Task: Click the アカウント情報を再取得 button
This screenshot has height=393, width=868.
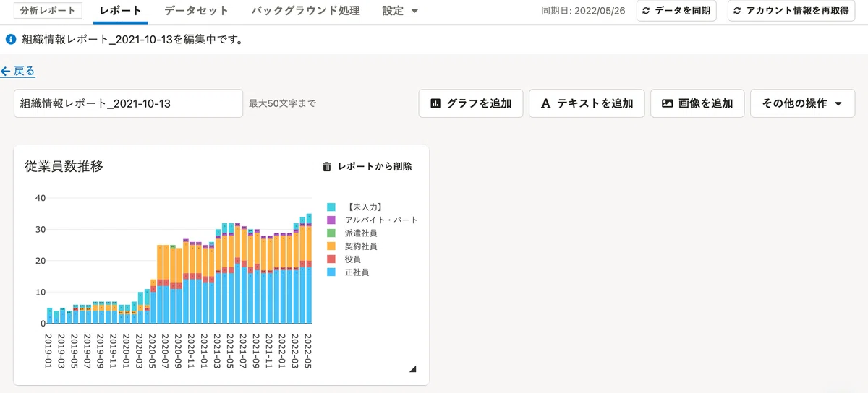Action: click(x=792, y=11)
